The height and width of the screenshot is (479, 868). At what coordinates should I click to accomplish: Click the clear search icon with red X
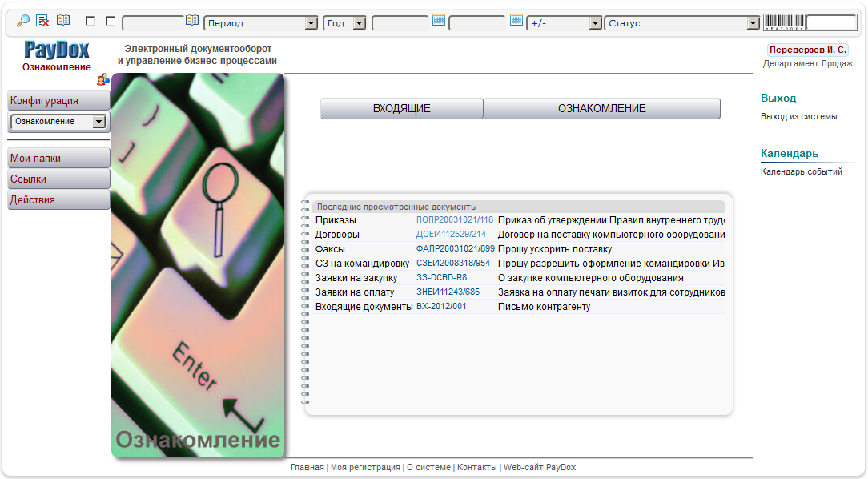tap(42, 22)
